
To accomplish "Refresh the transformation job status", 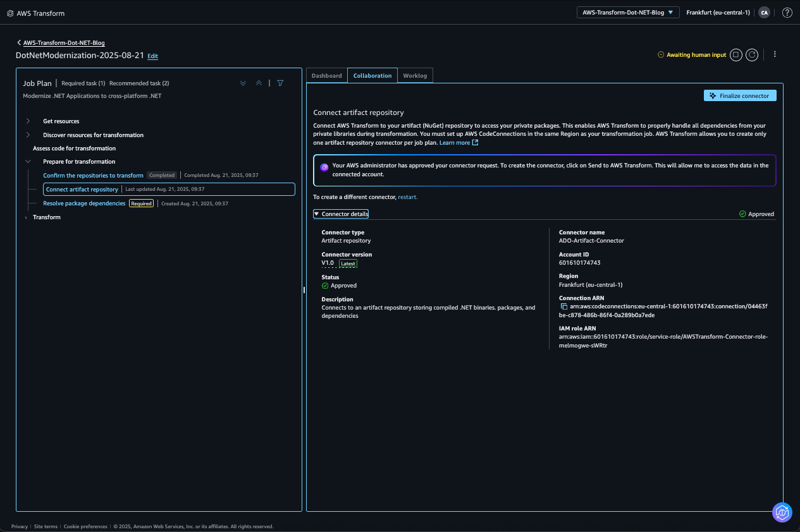I will click(x=752, y=54).
